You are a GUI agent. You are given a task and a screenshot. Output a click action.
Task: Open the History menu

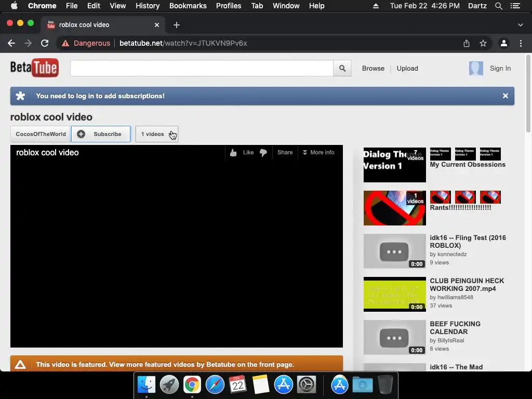(148, 6)
